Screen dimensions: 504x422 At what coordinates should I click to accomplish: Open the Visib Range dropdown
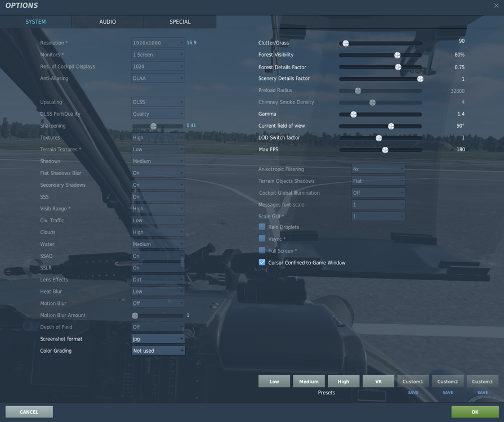pos(158,208)
